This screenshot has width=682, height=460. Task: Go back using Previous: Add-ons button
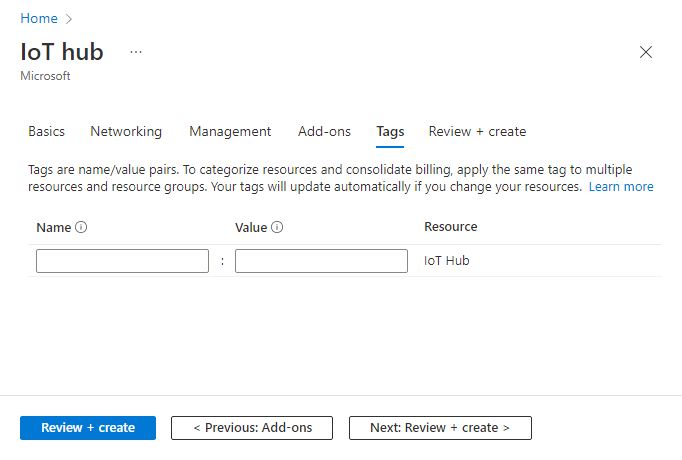point(252,428)
